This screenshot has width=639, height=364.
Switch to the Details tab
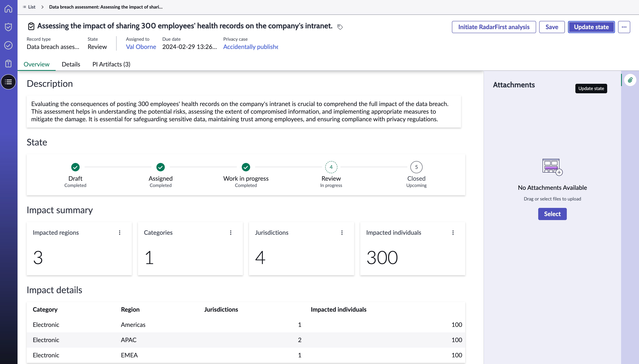[71, 64]
